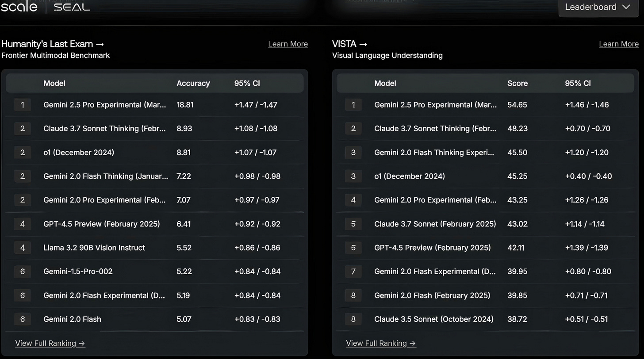Click confidence interval +1.47 / -1.47

[x=256, y=105]
